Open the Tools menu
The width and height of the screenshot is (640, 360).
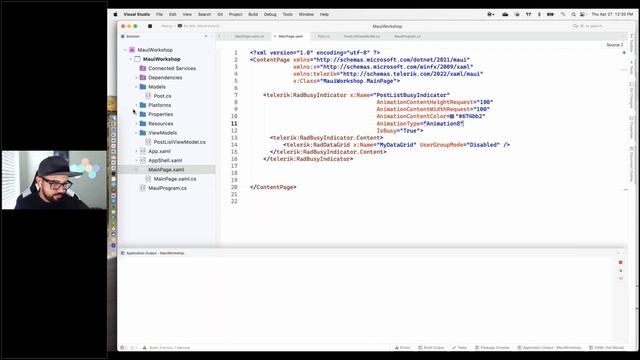coord(288,14)
